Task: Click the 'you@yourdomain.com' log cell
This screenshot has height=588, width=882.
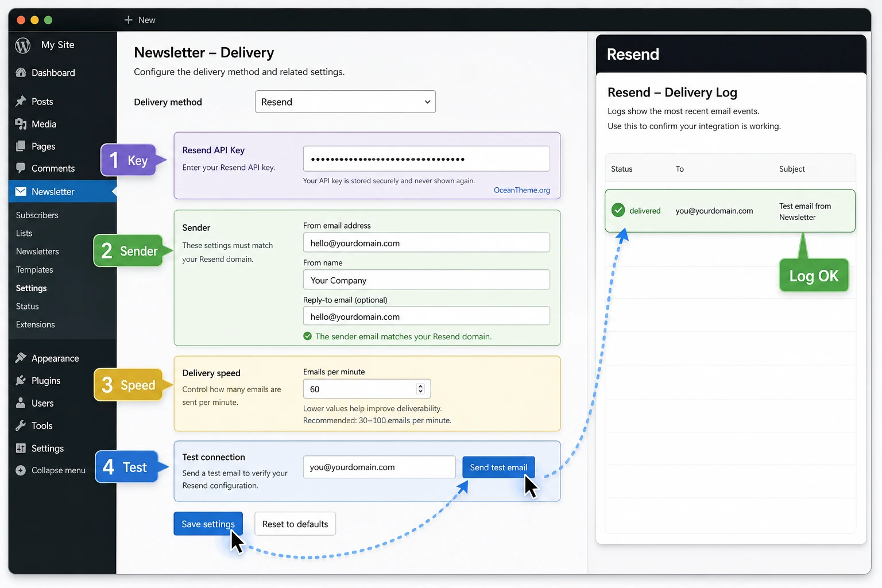Action: point(714,211)
